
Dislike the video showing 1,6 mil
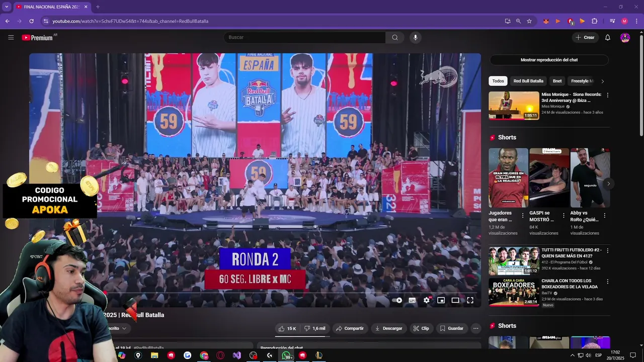tap(315, 328)
